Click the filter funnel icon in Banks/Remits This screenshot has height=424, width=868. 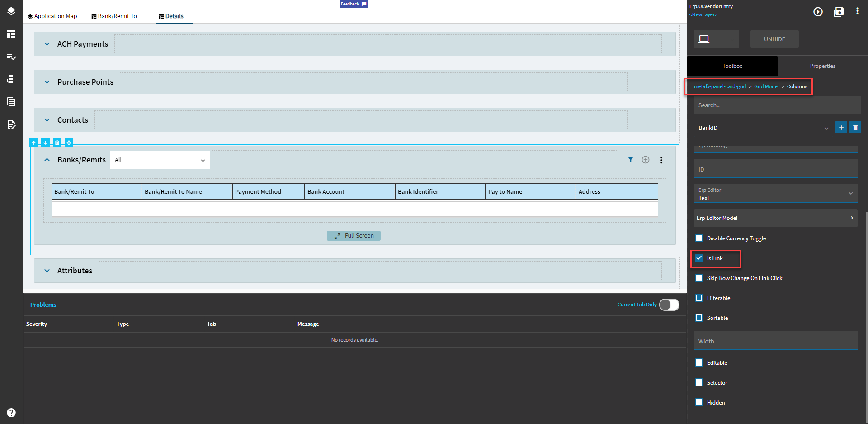tap(631, 160)
